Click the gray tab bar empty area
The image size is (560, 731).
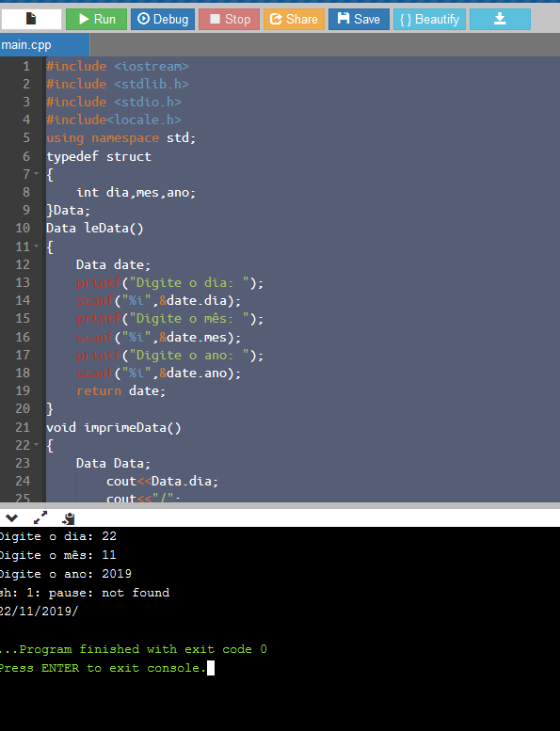click(325, 45)
